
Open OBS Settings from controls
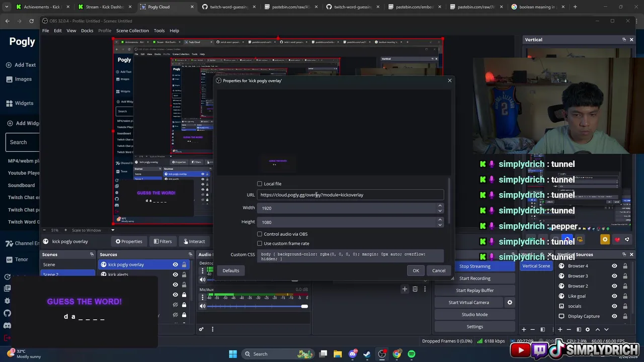(x=474, y=327)
